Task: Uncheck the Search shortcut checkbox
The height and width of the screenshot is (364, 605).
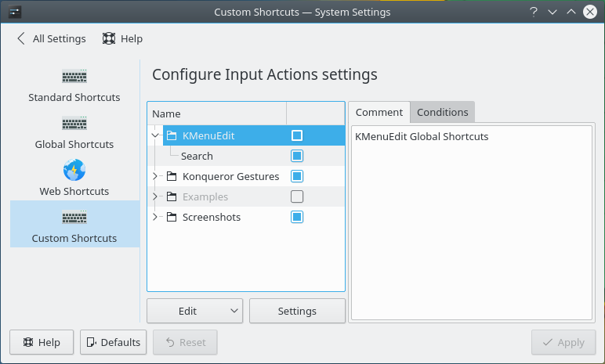Action: tap(297, 156)
